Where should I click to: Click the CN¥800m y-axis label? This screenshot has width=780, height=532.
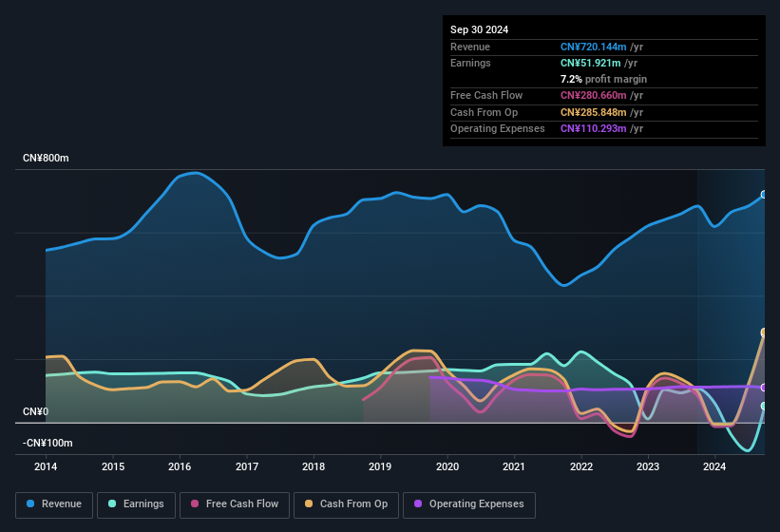(x=46, y=158)
